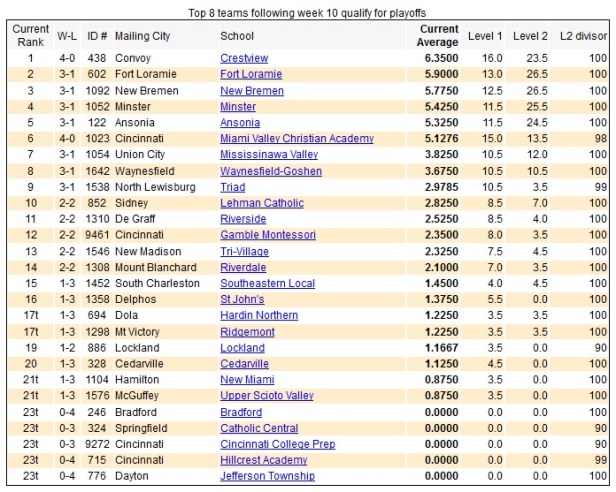This screenshot has width=616, height=492.
Task: Open the Bradford school link
Action: [241, 412]
